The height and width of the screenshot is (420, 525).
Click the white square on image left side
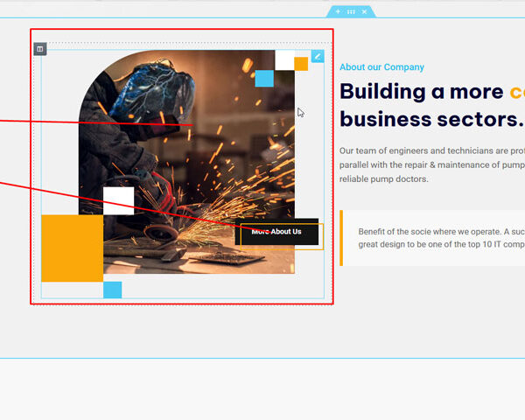(118, 200)
